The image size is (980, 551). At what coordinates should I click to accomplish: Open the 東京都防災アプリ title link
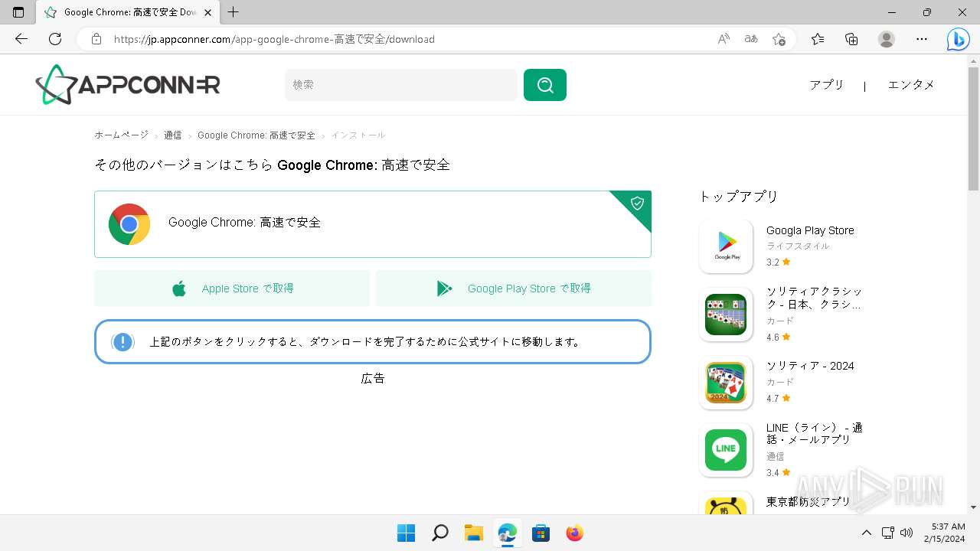point(808,501)
